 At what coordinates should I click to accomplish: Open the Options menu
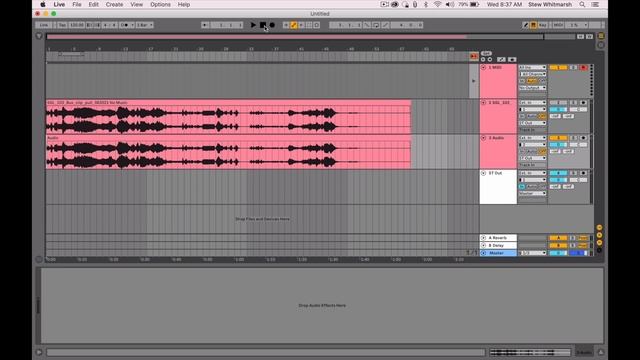point(160,4)
